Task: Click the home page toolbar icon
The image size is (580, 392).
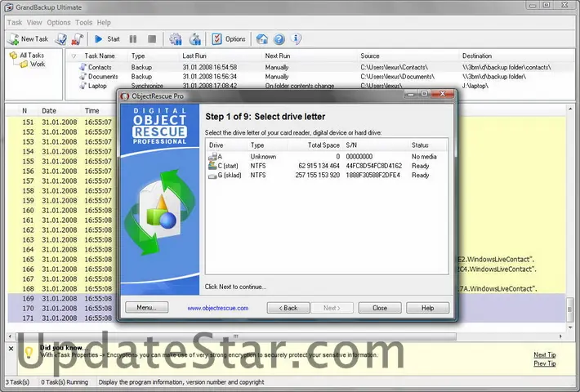Action: [x=262, y=39]
